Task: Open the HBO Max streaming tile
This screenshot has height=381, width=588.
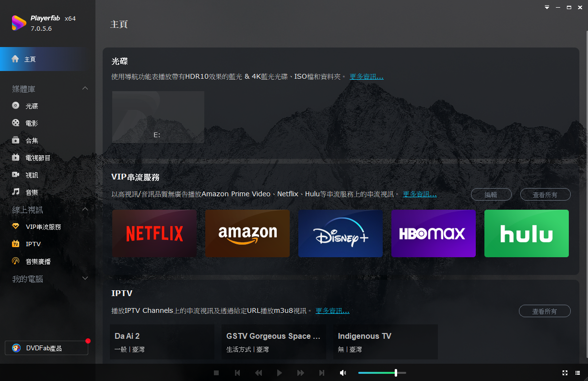Action: tap(434, 233)
